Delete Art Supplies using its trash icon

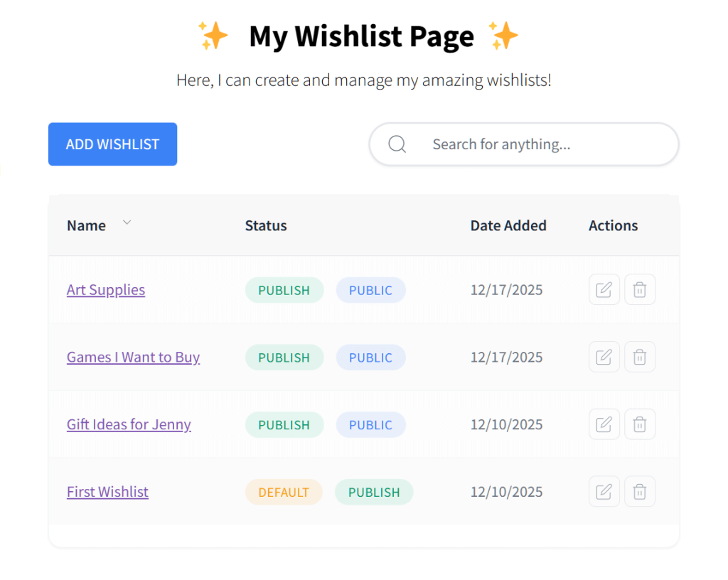(x=639, y=289)
